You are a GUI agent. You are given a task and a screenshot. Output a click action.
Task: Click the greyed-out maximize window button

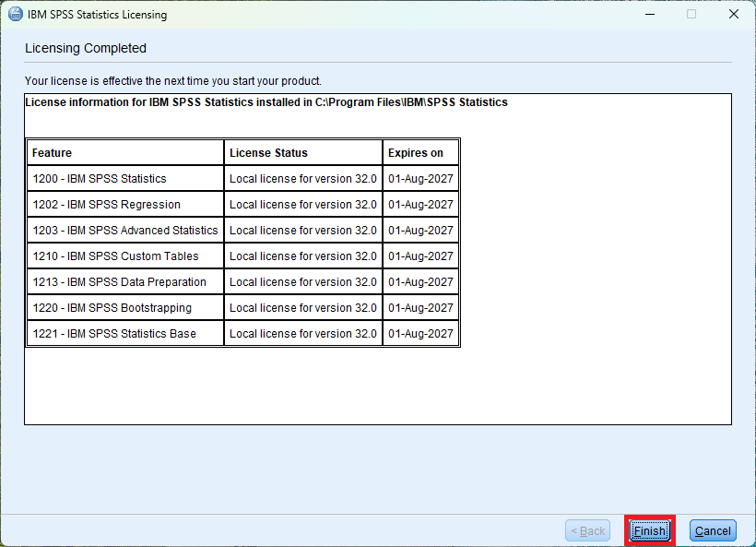pos(691,15)
